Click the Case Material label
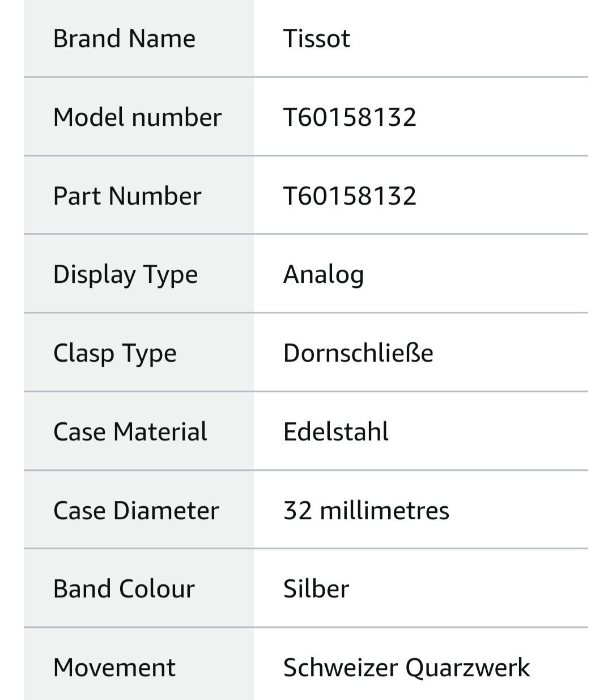 click(130, 432)
